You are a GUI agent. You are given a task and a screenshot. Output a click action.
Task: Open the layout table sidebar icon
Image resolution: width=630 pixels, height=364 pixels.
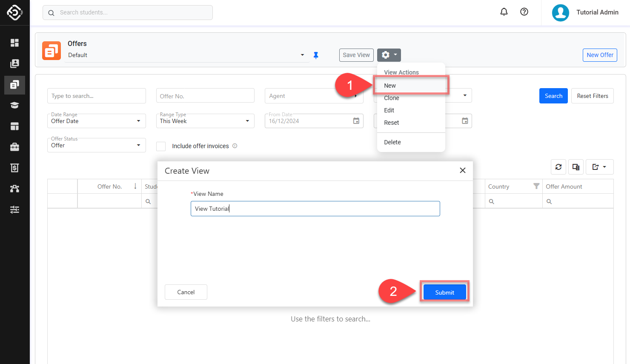pyautogui.click(x=14, y=126)
